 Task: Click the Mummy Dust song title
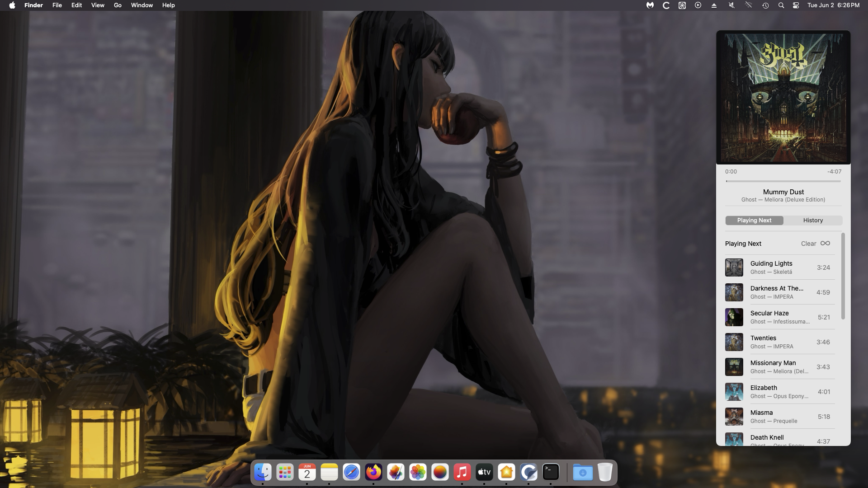(x=783, y=192)
